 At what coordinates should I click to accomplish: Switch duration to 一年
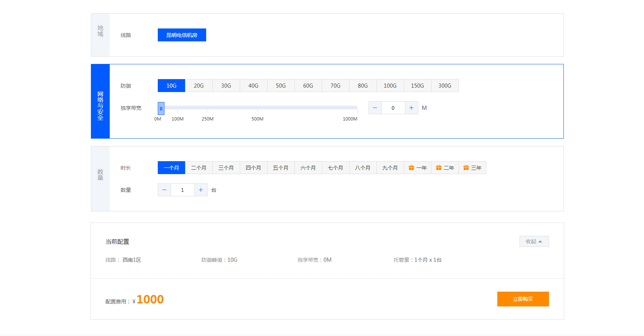(x=418, y=167)
